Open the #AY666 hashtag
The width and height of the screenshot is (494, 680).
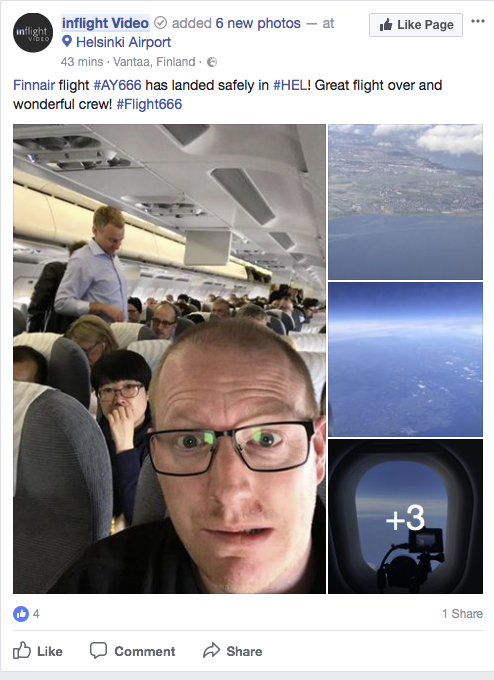point(118,85)
